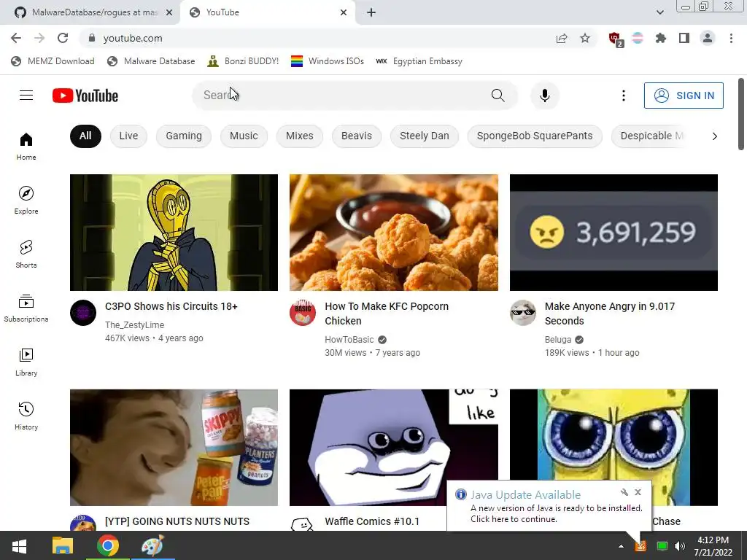747x560 pixels.
Task: Open the Windows Start menu
Action: click(x=19, y=546)
